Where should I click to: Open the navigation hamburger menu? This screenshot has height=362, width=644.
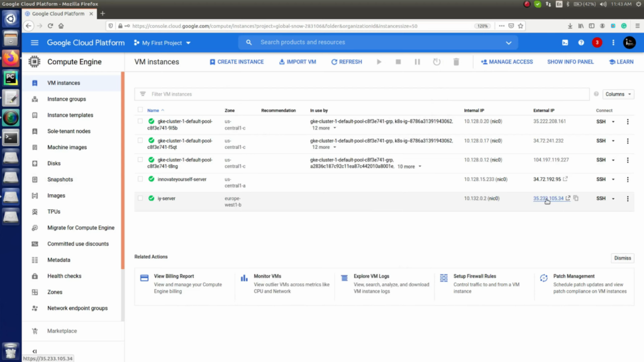pyautogui.click(x=35, y=43)
